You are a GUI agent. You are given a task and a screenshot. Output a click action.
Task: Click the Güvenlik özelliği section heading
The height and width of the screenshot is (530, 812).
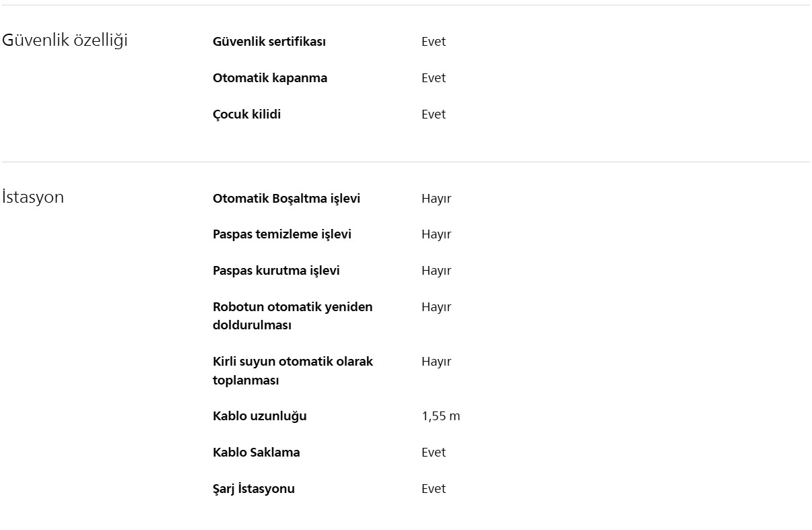[65, 40]
